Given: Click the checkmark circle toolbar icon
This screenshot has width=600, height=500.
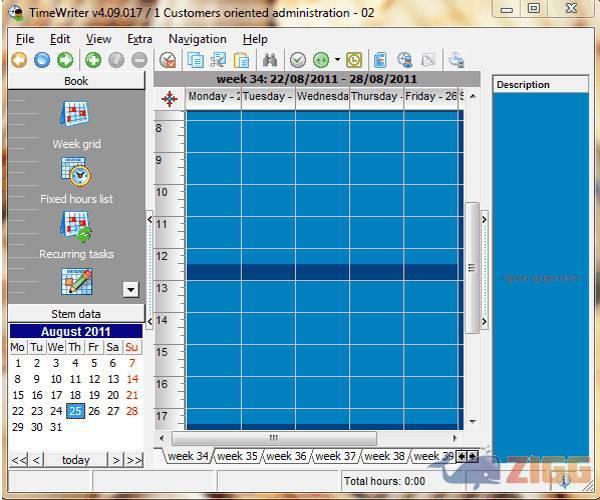Looking at the screenshot, I should tap(298, 60).
